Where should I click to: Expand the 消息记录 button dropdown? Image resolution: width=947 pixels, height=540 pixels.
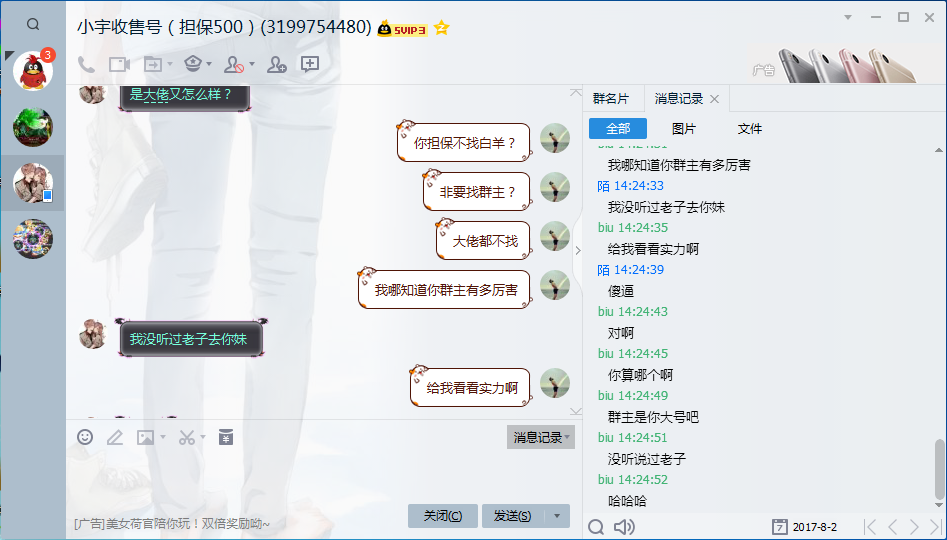(x=567, y=437)
